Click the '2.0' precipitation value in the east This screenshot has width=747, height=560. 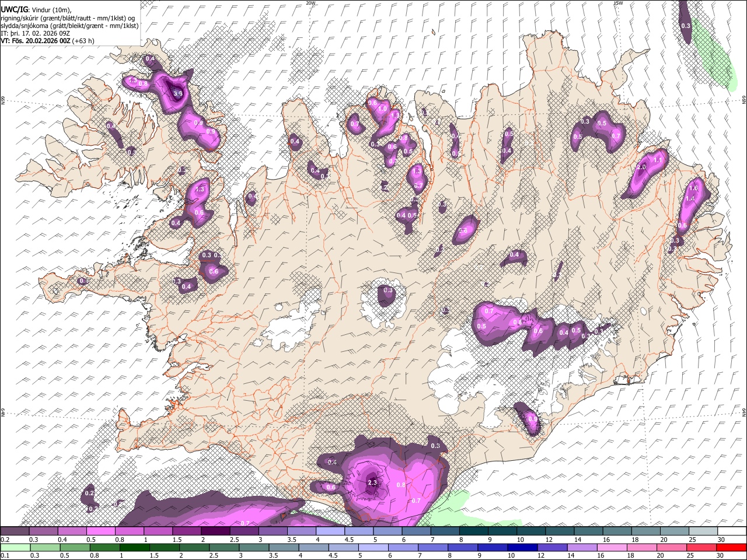click(x=641, y=167)
